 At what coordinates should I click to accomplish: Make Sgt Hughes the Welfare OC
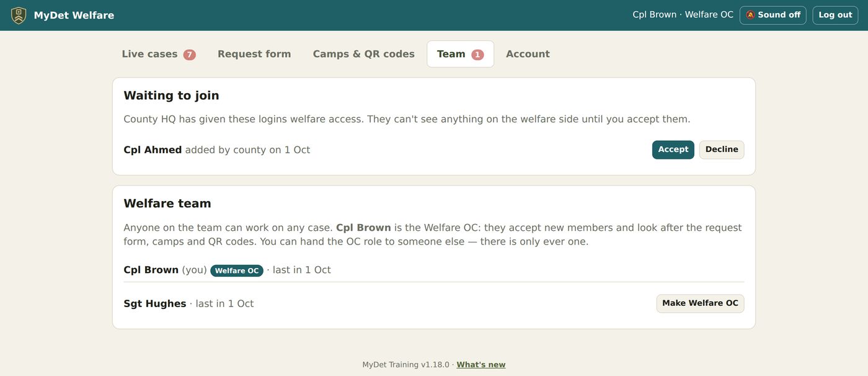point(700,303)
